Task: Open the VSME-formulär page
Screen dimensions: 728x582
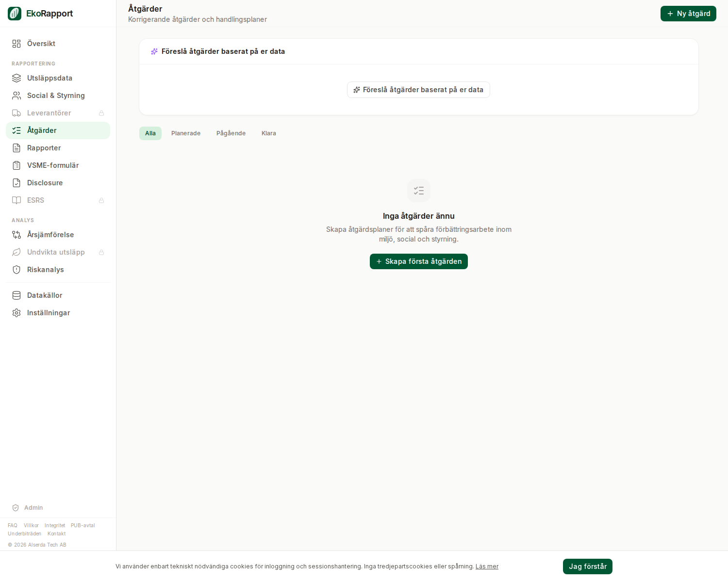Action: (58, 165)
